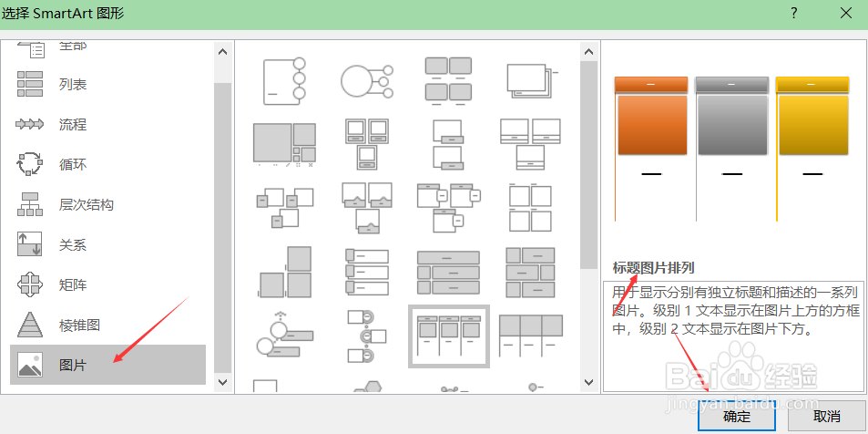
Task: Pick layout: three framed pictures with gray caption bars
Action: click(x=366, y=143)
